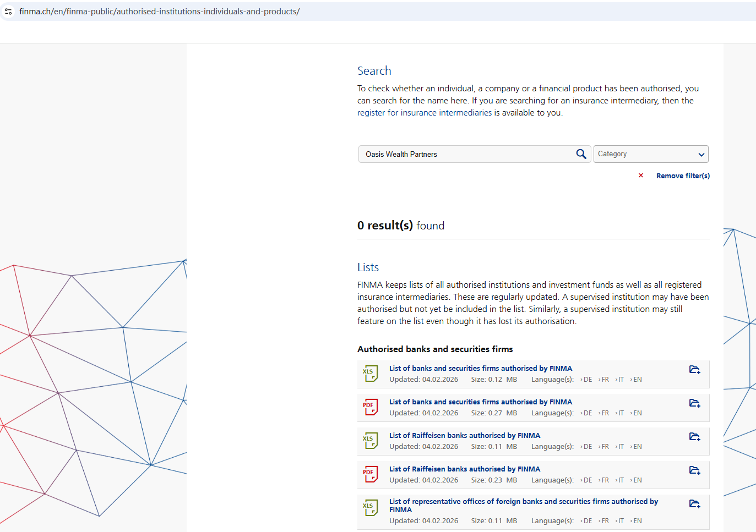This screenshot has height=532, width=756.
Task: Click site information icon in address bar
Action: 8,12
